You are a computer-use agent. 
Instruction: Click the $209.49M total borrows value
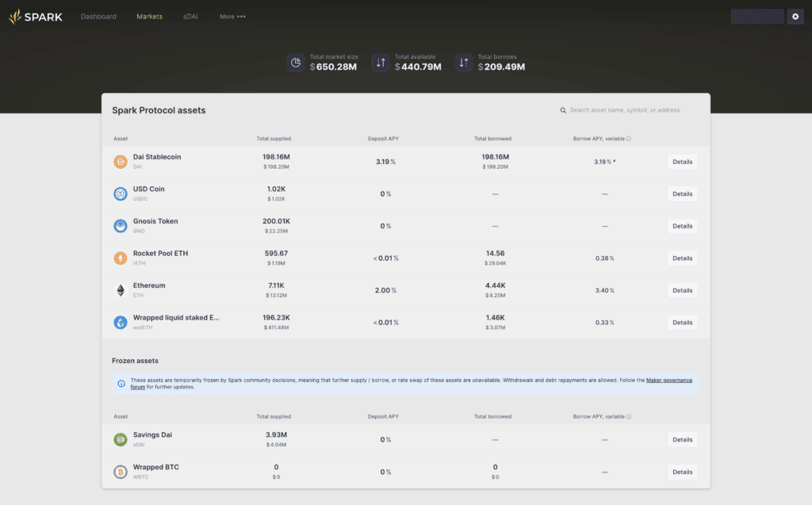(501, 67)
